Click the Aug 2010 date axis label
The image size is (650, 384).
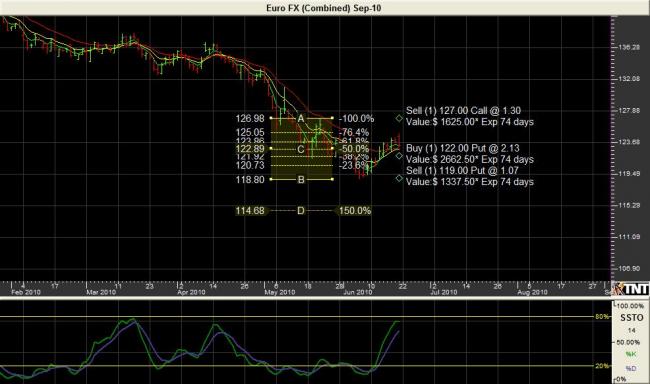(x=532, y=292)
